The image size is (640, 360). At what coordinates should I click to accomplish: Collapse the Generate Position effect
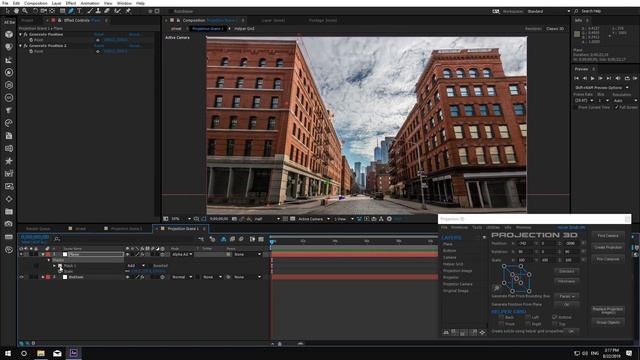(20, 35)
